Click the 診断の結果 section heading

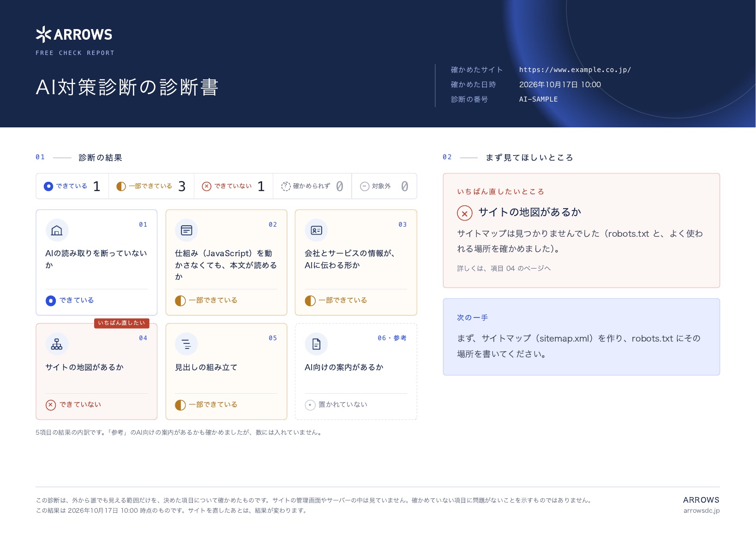[x=101, y=158]
